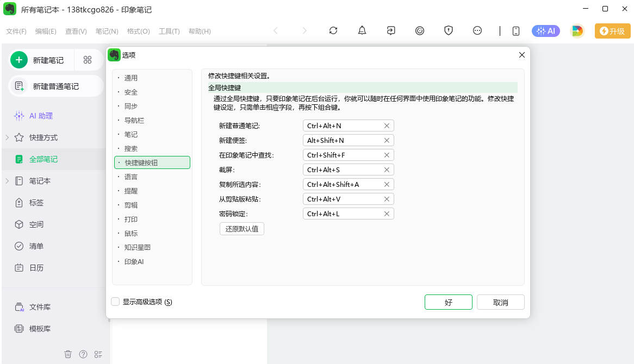The width and height of the screenshot is (634, 364).
Task: Open the 编辑(E) menu
Action: pyautogui.click(x=46, y=31)
